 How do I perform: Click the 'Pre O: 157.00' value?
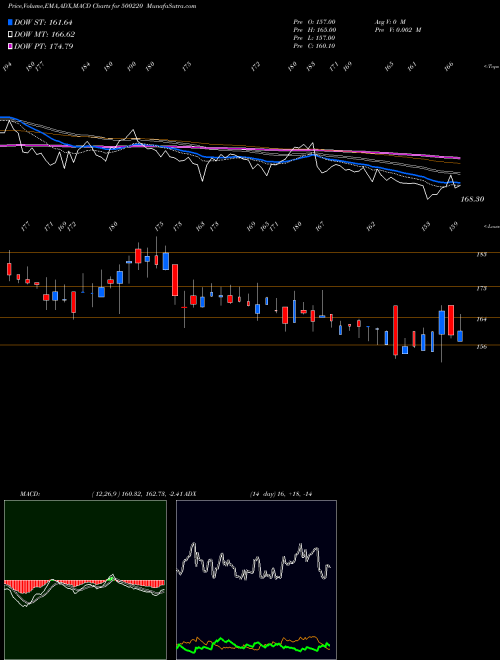(314, 21)
